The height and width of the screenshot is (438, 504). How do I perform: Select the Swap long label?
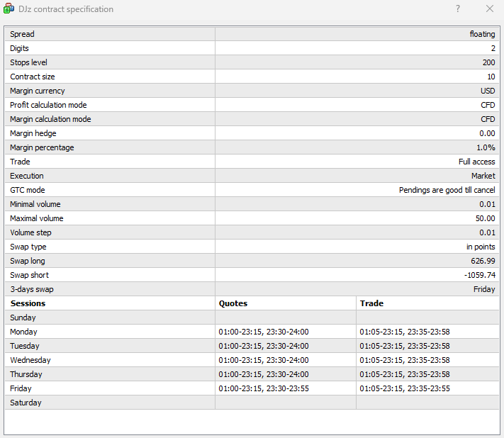coord(28,261)
